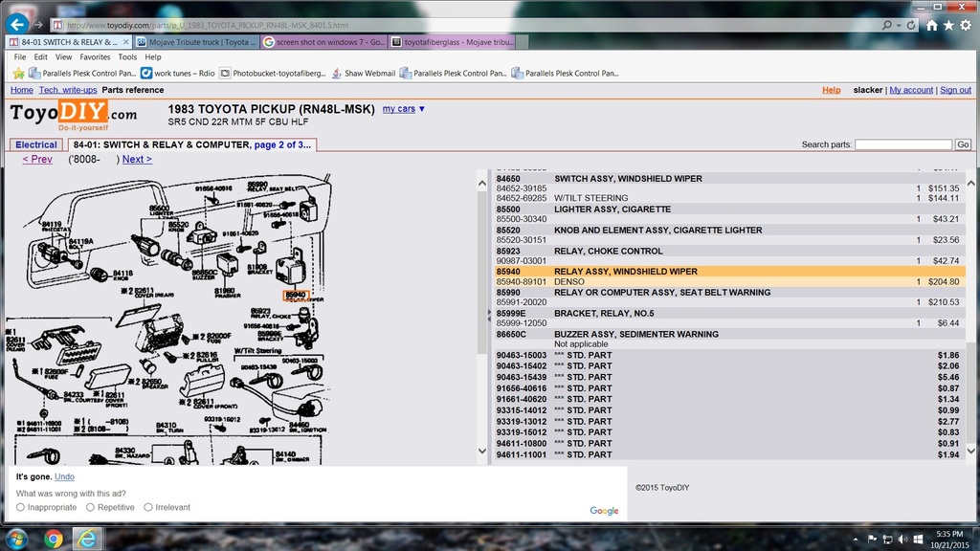Click the Search parts input field
This screenshot has width=980, height=551.
pyautogui.click(x=903, y=144)
